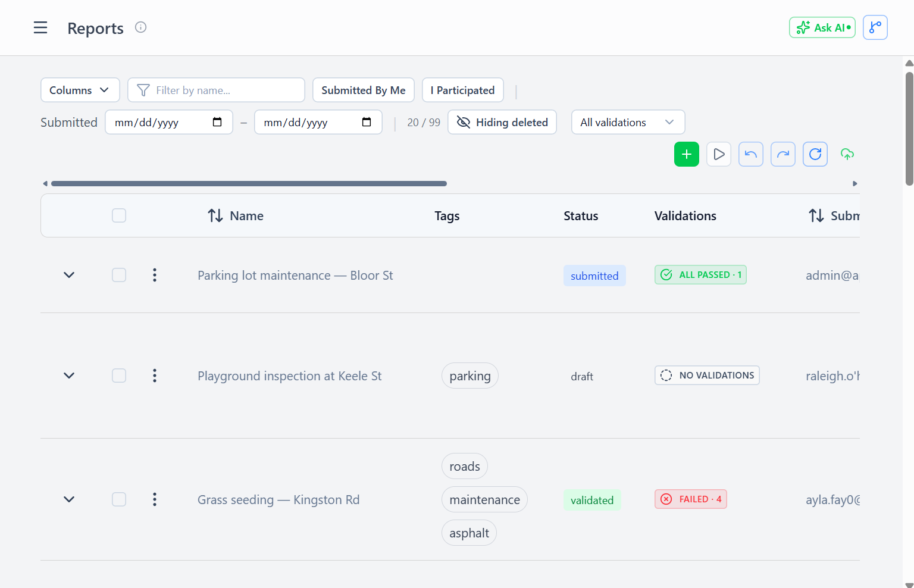Screen dimensions: 914x588
Task: Expand the Grass seeding row
Action: [x=69, y=499]
